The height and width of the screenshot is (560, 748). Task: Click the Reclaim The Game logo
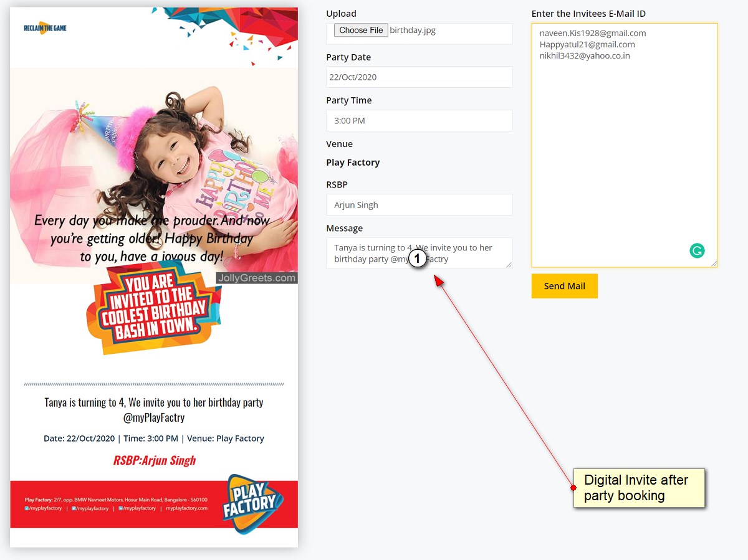click(x=45, y=27)
